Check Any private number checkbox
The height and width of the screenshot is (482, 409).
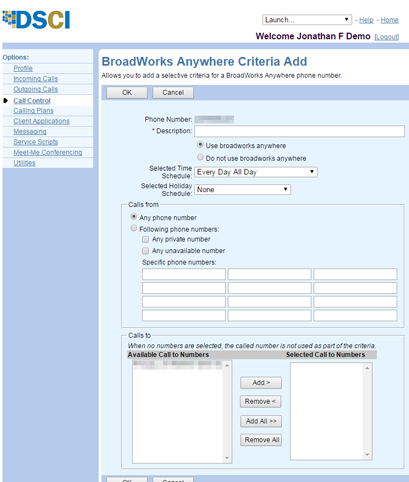[145, 239]
